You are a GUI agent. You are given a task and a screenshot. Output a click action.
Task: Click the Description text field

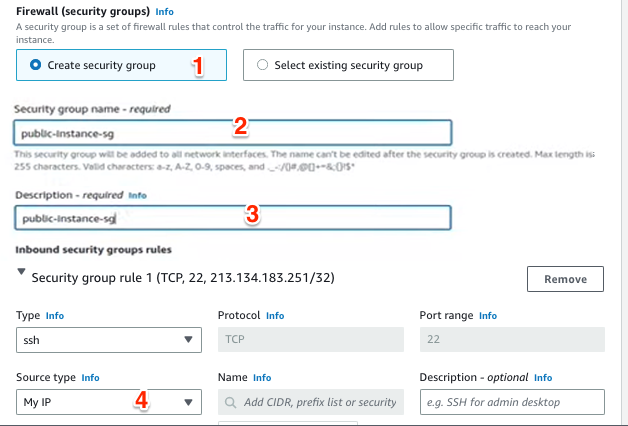[233, 218]
